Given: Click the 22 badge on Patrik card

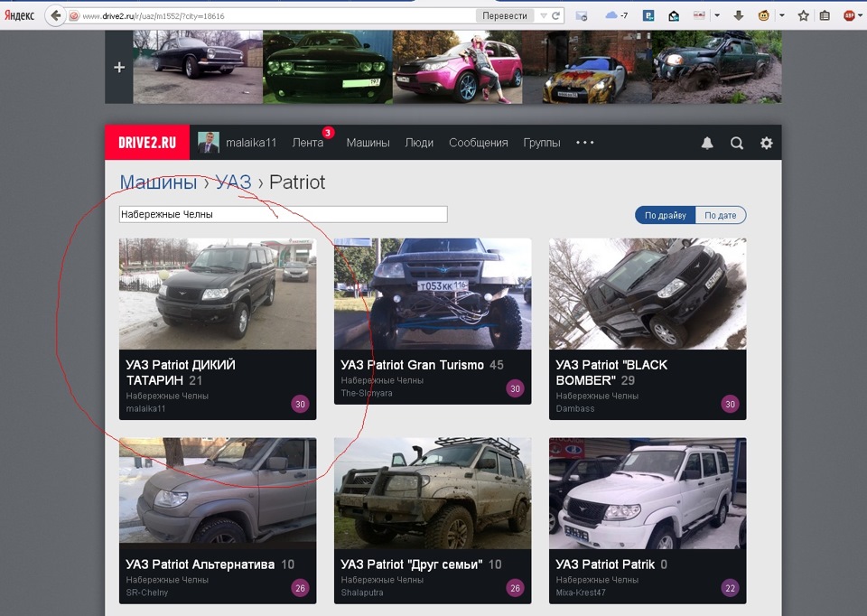Looking at the screenshot, I should [x=730, y=588].
